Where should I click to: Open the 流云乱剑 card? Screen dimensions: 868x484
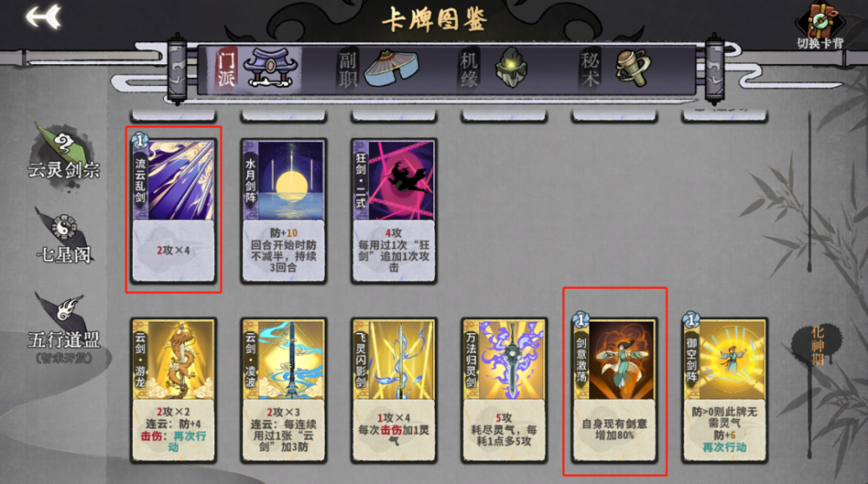coord(173,210)
